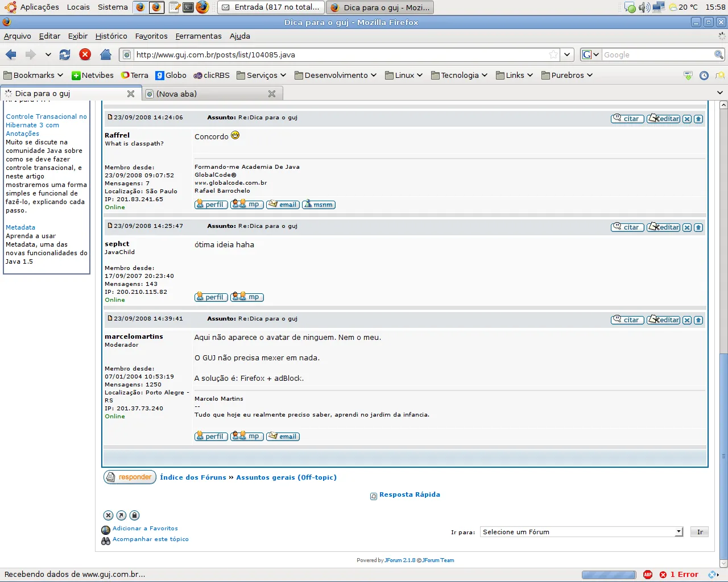Screen dimensions: 728x582
Task: Click the msnm button for Raffrel
Action: tap(318, 205)
